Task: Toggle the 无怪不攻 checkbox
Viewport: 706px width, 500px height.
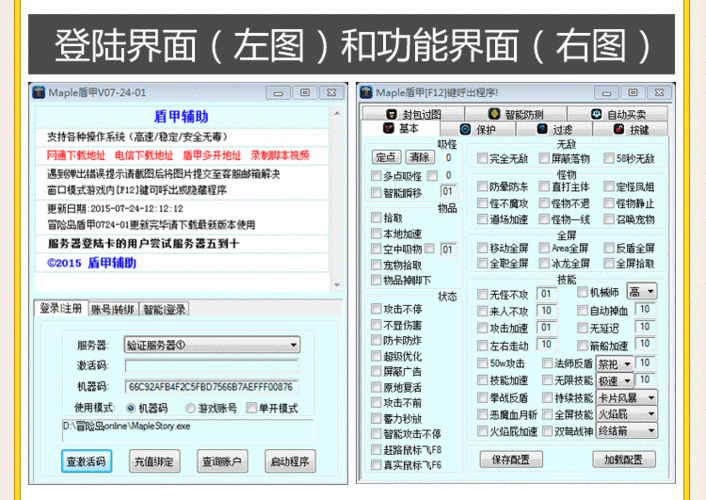Action: click(x=482, y=295)
